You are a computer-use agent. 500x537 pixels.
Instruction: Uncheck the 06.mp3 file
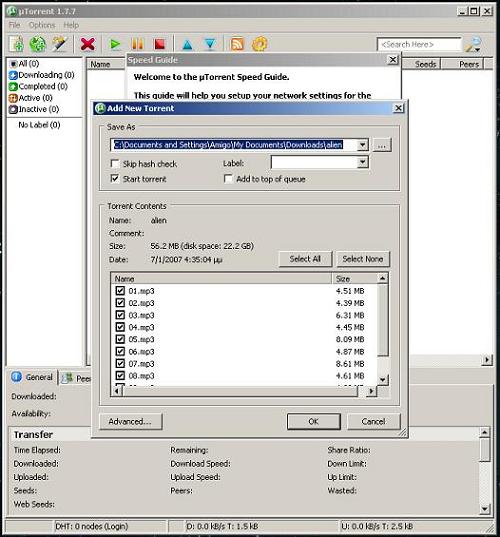120,351
